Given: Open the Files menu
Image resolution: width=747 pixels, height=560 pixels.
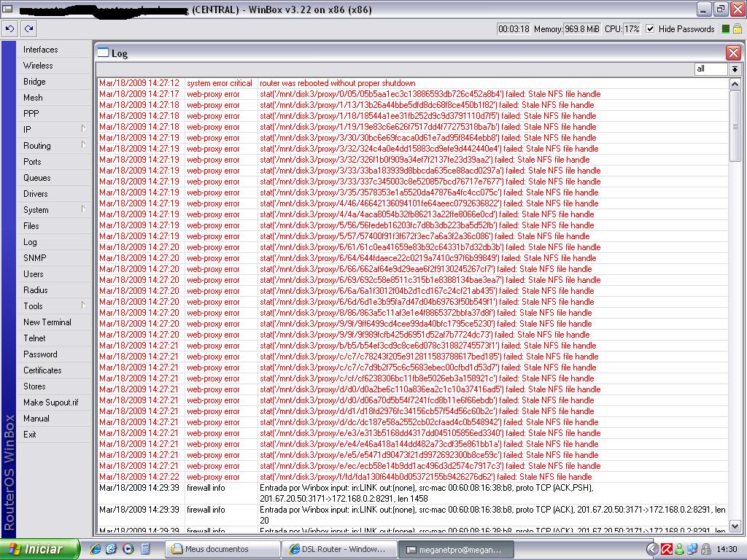Looking at the screenshot, I should pyautogui.click(x=31, y=226).
